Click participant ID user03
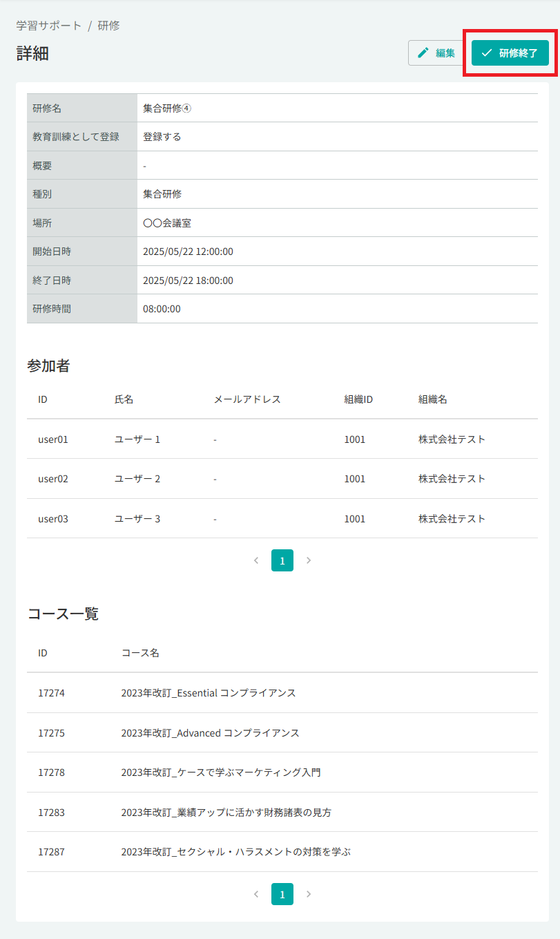Viewport: 560px width, 939px height. 53,519
